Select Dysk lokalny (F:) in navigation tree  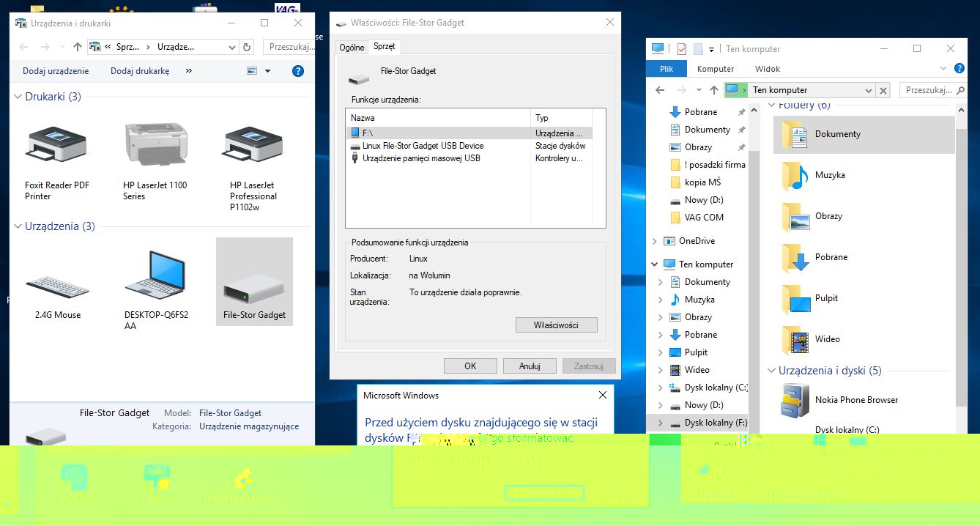click(x=715, y=423)
